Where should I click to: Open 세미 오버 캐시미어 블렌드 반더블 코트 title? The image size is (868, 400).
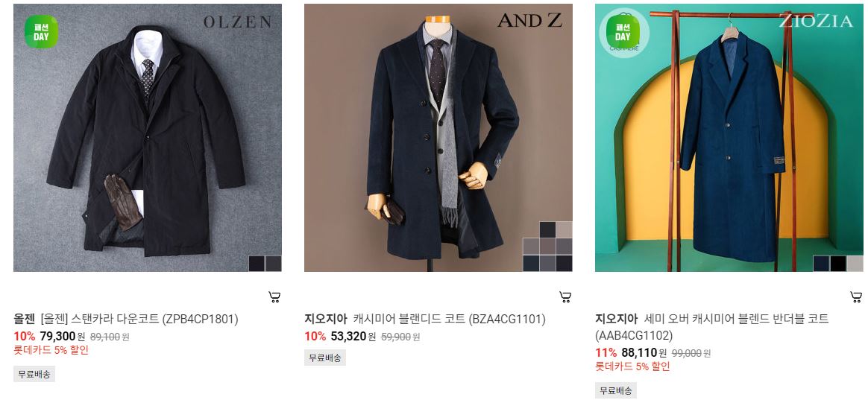click(x=737, y=320)
